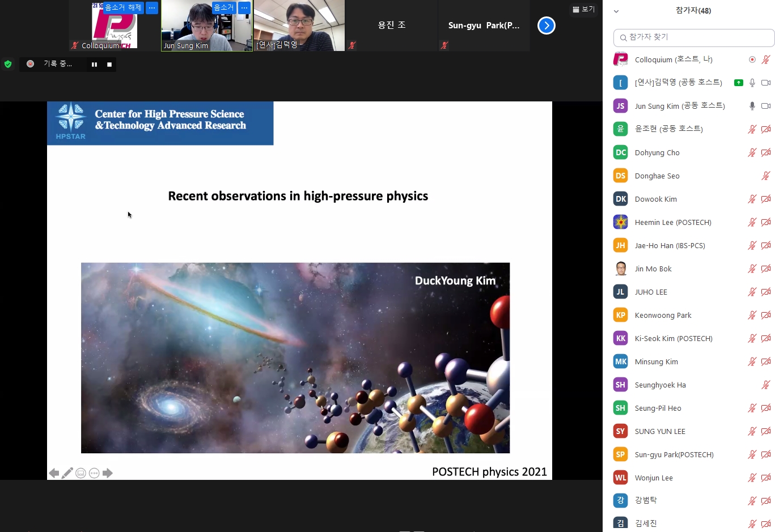This screenshot has height=532, width=775.
Task: Pause the recording
Action: point(94,65)
